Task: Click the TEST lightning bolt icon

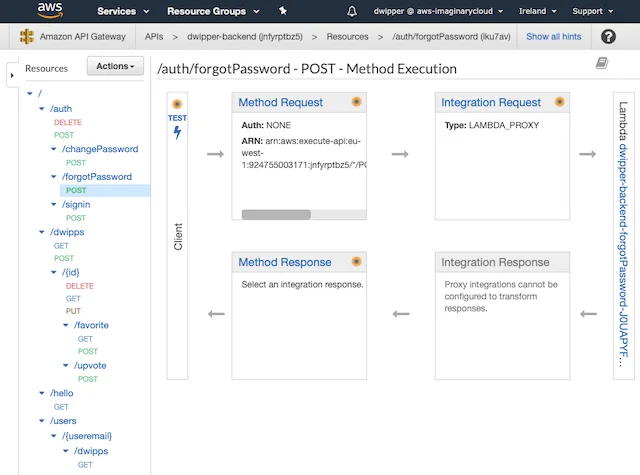Action: coord(177,132)
